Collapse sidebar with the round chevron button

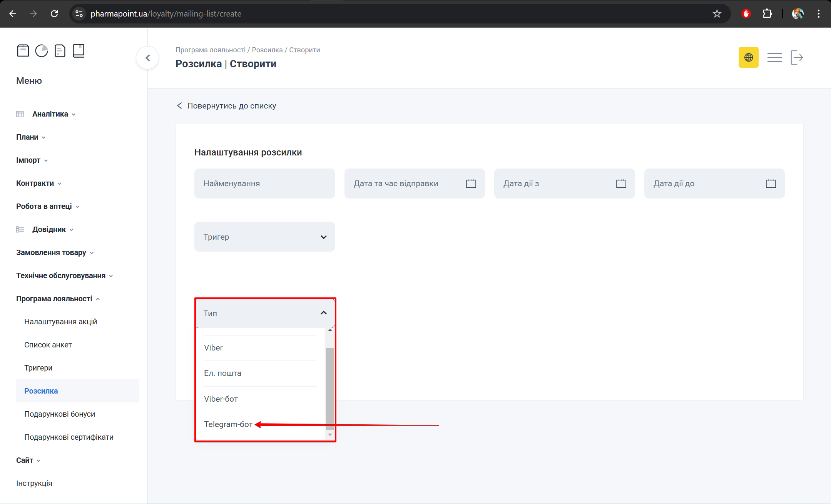[x=147, y=58]
